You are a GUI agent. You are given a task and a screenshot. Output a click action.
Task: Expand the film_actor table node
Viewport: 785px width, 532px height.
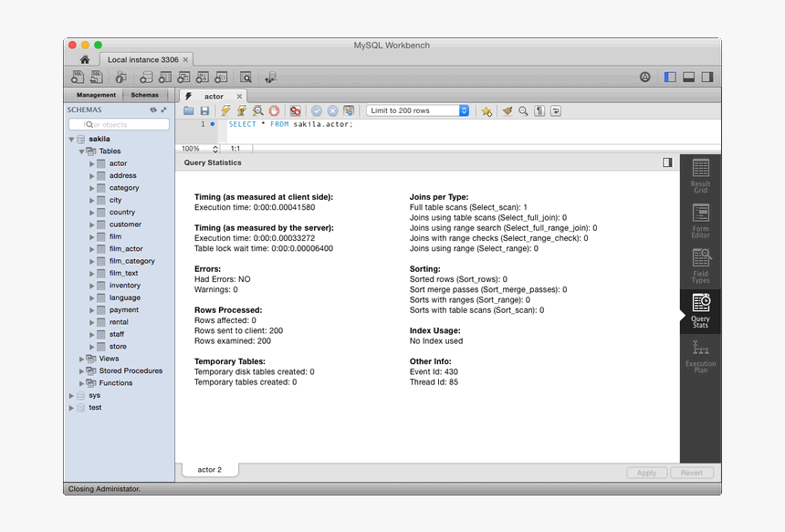91,249
